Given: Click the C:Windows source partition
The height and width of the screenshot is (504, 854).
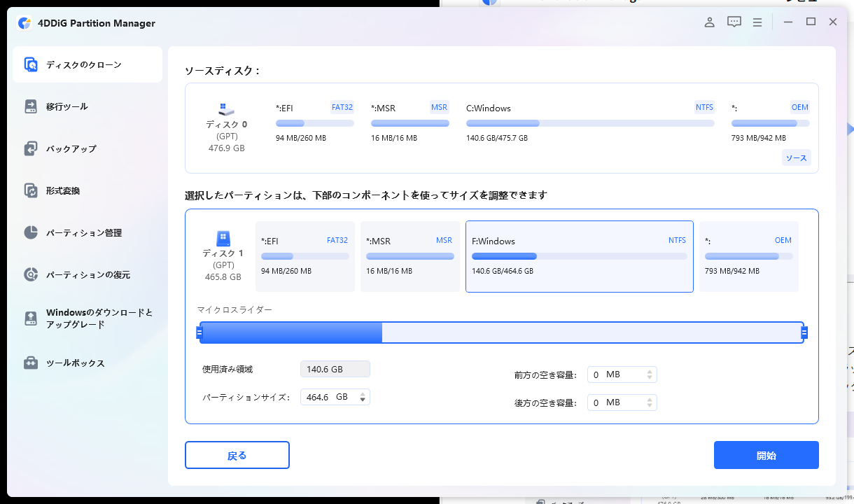Looking at the screenshot, I should 590,122.
